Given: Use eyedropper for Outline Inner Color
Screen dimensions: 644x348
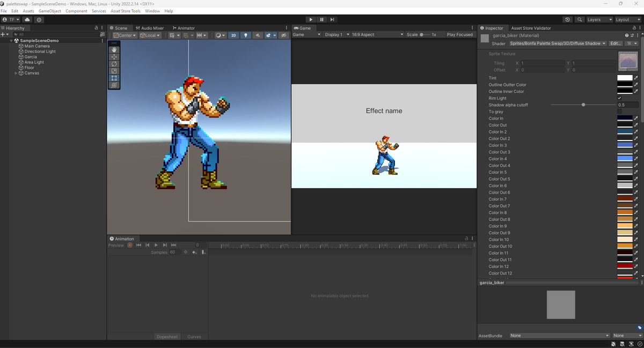Looking at the screenshot, I should click(x=636, y=91).
